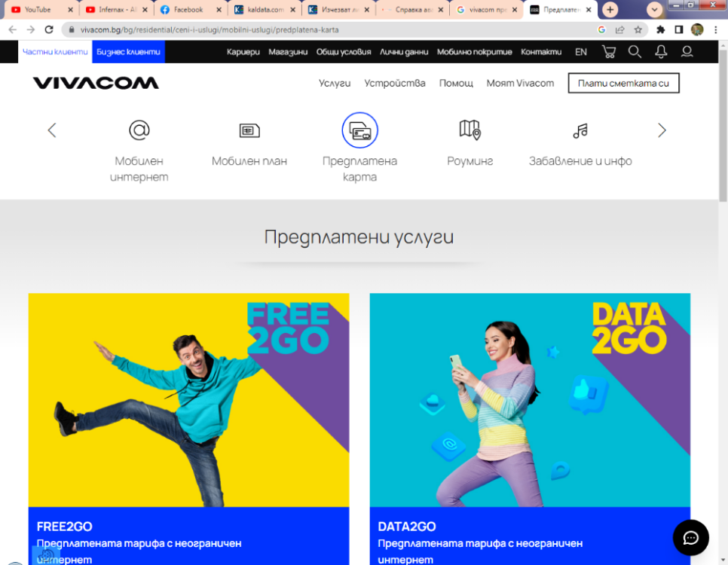Open a new browser tab with the plus button
This screenshot has width=728, height=565.
coord(610,9)
